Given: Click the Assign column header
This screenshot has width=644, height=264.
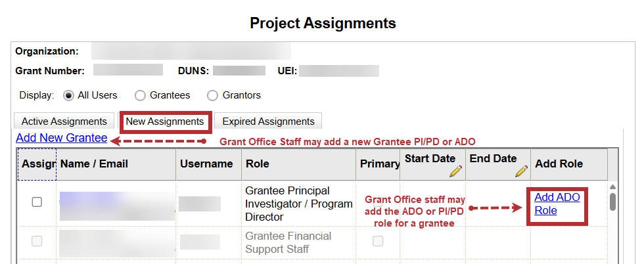Looking at the screenshot, I should click(x=37, y=164).
